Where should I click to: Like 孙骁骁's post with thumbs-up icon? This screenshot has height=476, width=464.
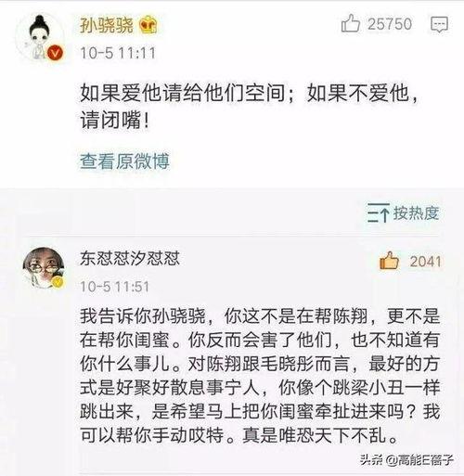point(351,23)
